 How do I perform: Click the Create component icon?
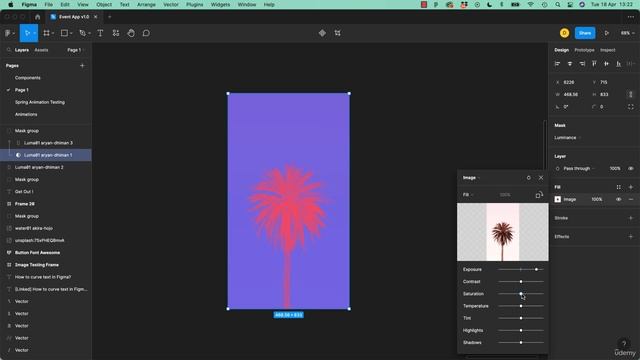tap(322, 33)
